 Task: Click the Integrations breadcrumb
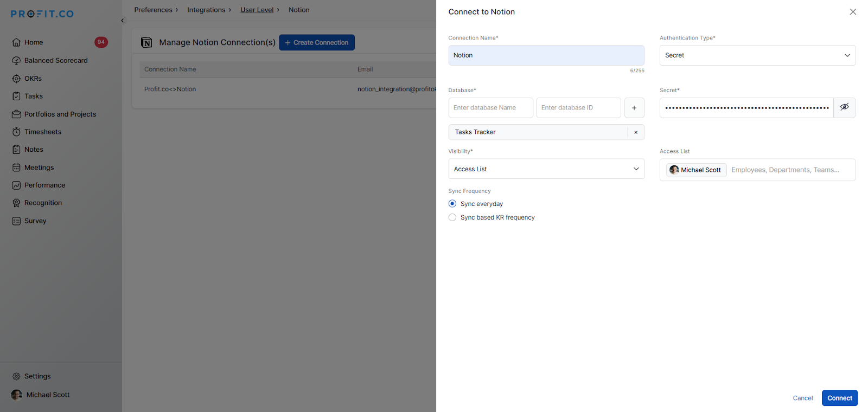206,10
